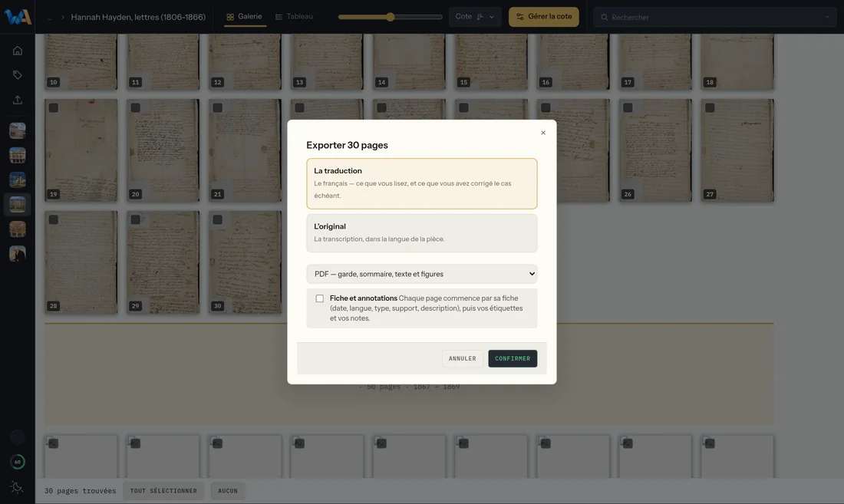Tick the selection checkbox on page 19

click(x=53, y=107)
